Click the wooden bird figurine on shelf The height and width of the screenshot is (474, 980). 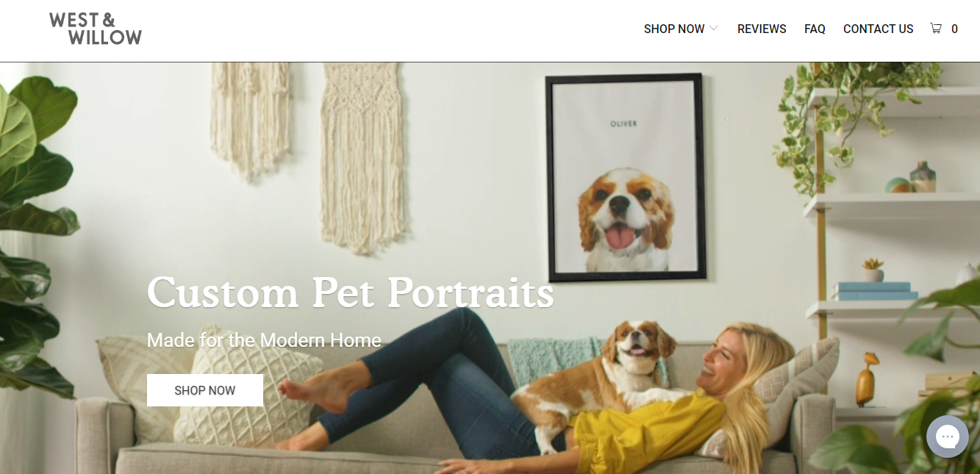[869, 379]
